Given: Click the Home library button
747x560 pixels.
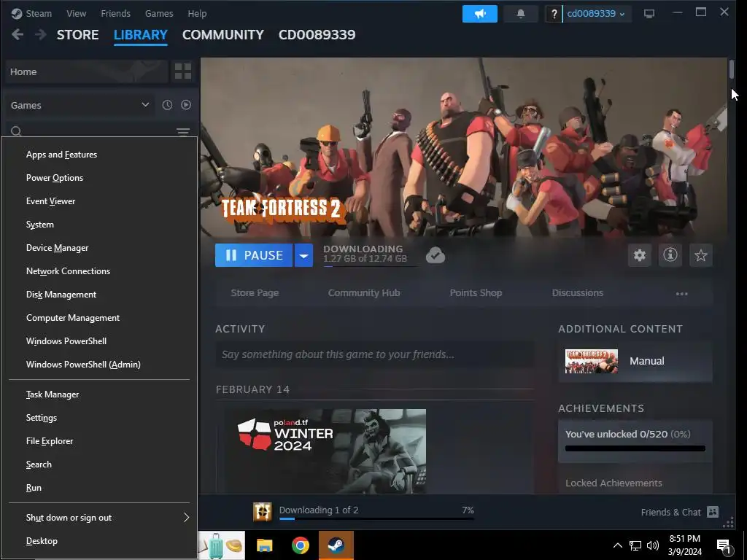Looking at the screenshot, I should tap(87, 71).
